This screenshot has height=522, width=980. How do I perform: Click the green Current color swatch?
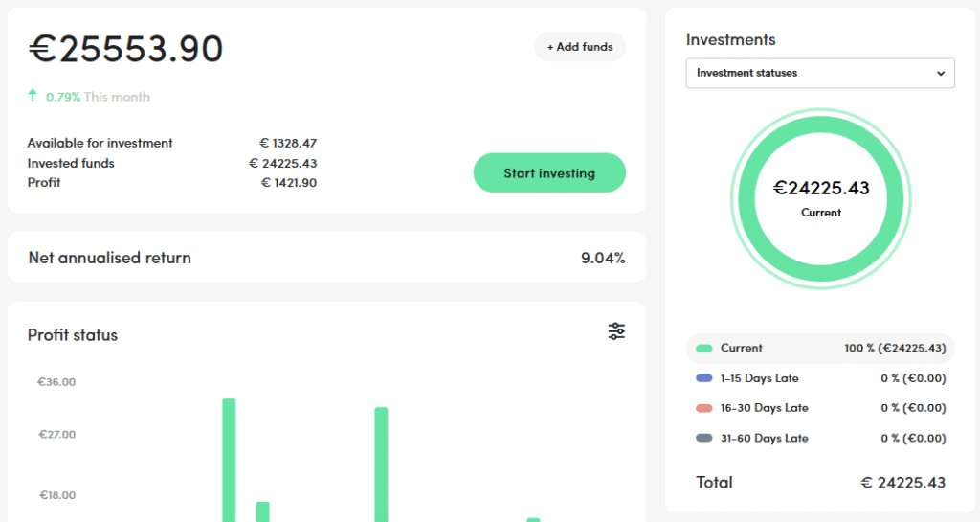click(703, 349)
